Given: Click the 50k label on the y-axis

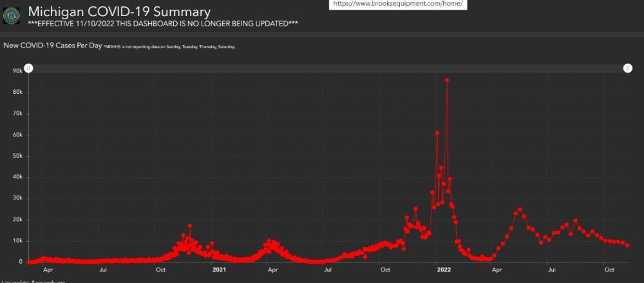Looking at the screenshot, I should pyautogui.click(x=18, y=156).
